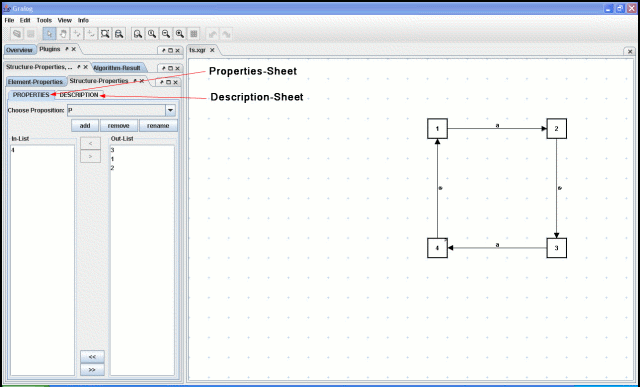
Task: Open the Info menu
Action: point(83,20)
